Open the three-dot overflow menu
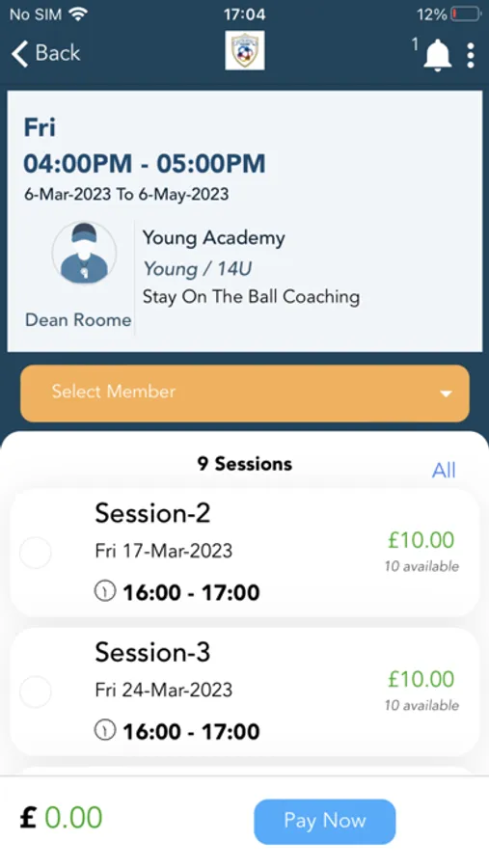 [470, 55]
